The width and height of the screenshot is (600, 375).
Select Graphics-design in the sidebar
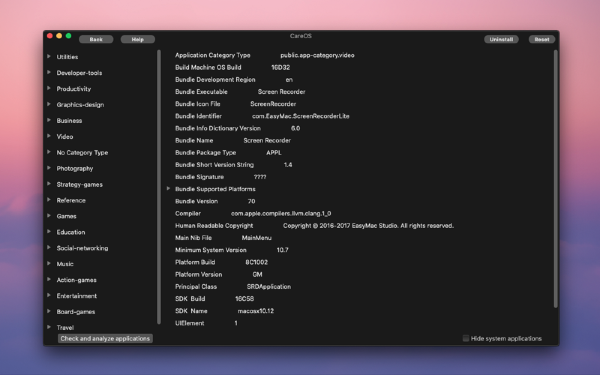pos(80,105)
